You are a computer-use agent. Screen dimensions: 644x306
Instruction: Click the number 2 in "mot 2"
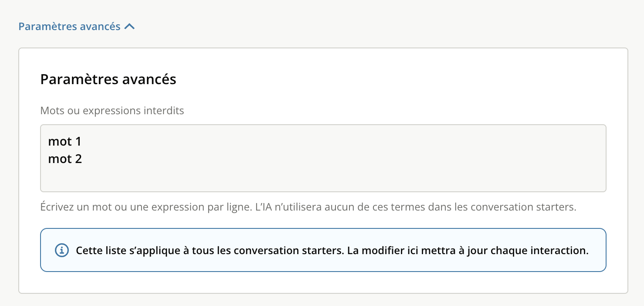[78, 159]
